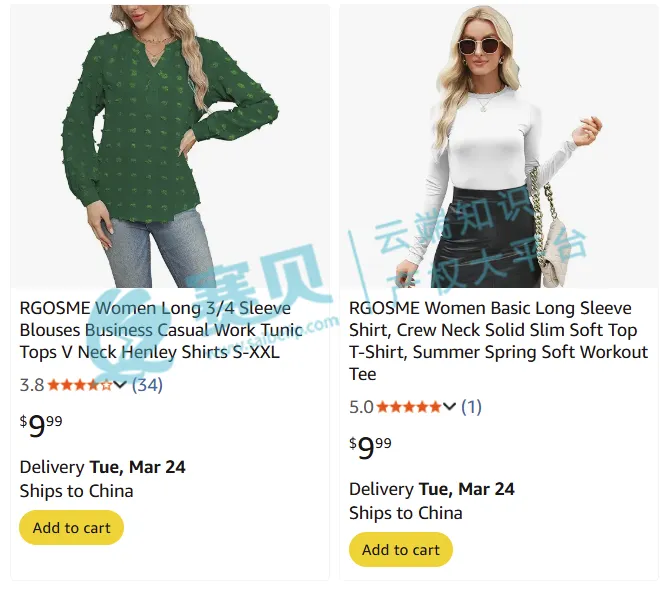Click the $9.99 price of the green blouse
The height and width of the screenshot is (591, 671).
click(41, 426)
